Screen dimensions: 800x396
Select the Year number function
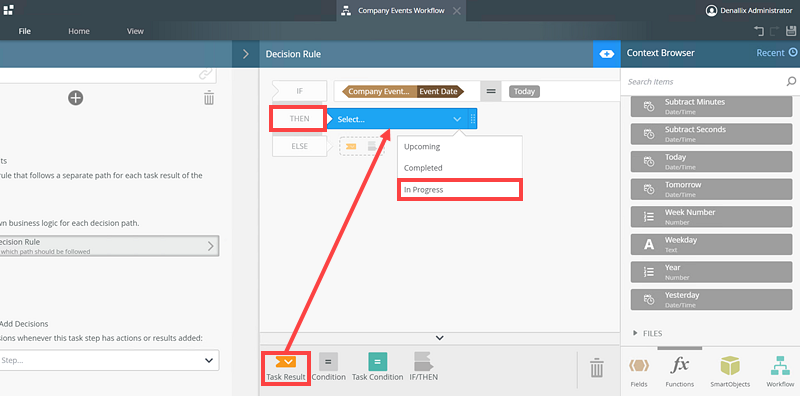pos(712,271)
